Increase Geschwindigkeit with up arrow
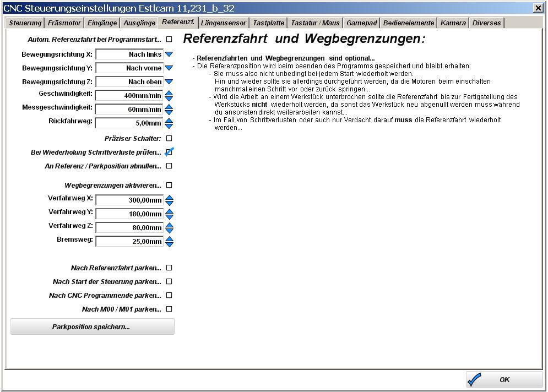 tap(169, 92)
